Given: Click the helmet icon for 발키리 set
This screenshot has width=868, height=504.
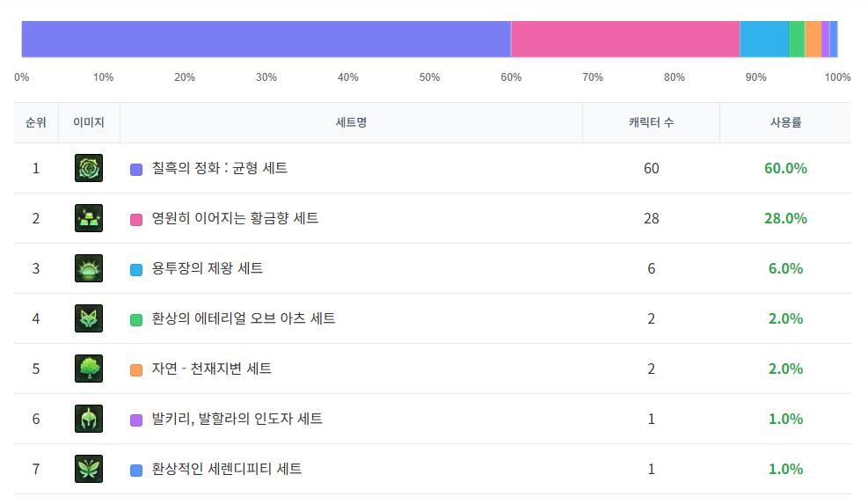Looking at the screenshot, I should tap(89, 419).
